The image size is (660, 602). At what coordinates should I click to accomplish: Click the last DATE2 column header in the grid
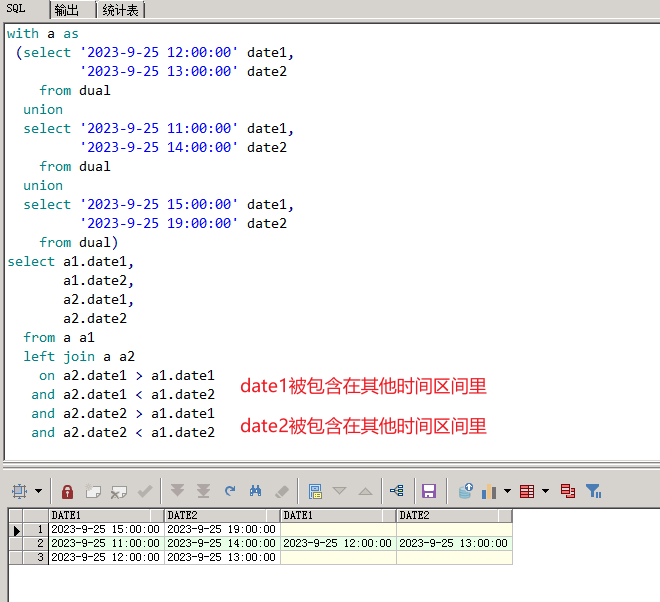tap(454, 515)
